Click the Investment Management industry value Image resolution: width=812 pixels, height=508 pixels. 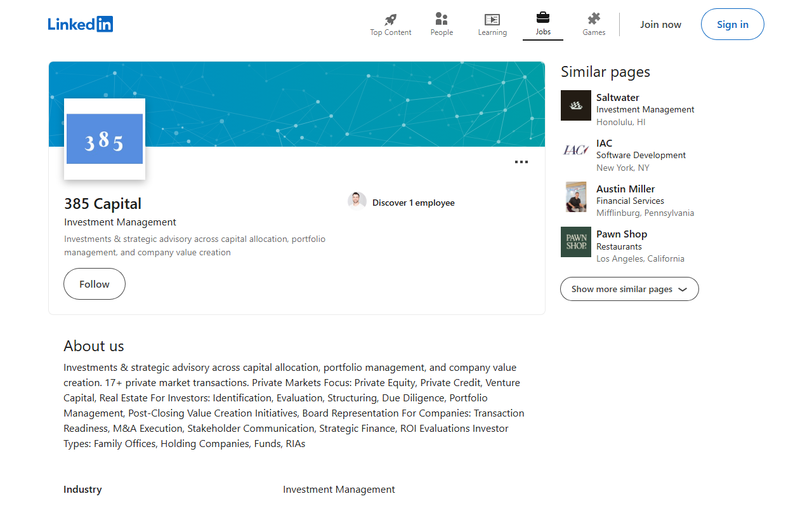click(x=339, y=490)
